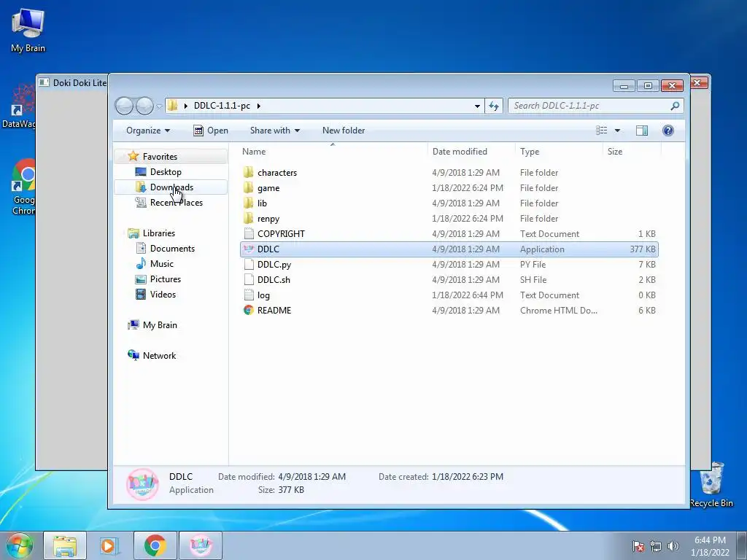Open the characters folder
This screenshot has height=560, width=747.
276,172
